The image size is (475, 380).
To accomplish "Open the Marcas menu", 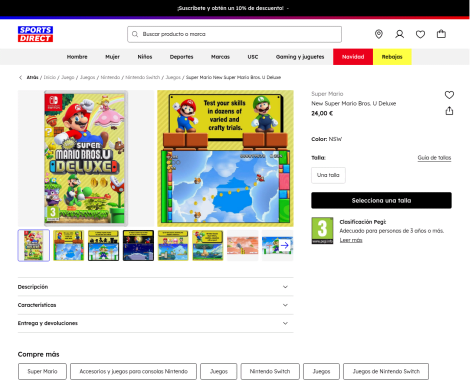I will coord(220,57).
